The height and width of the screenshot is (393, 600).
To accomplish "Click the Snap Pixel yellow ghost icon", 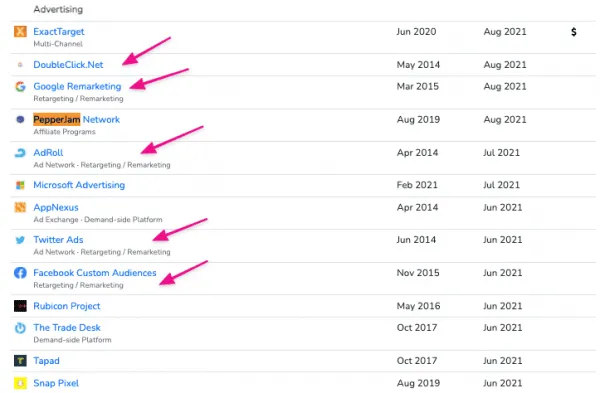I will [20, 383].
